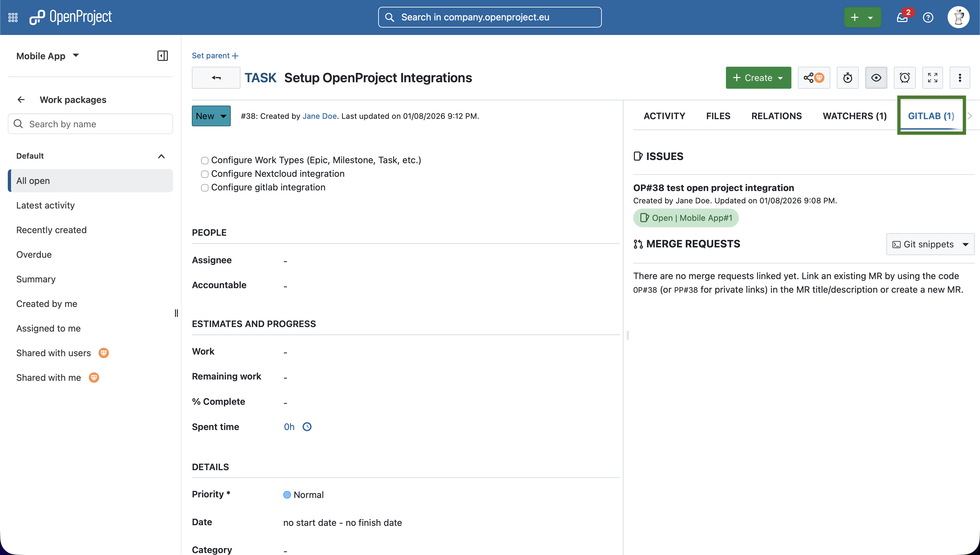Screen dimensions: 980x555
Task: Check Configure Work Types checkbox
Action: [204, 161]
